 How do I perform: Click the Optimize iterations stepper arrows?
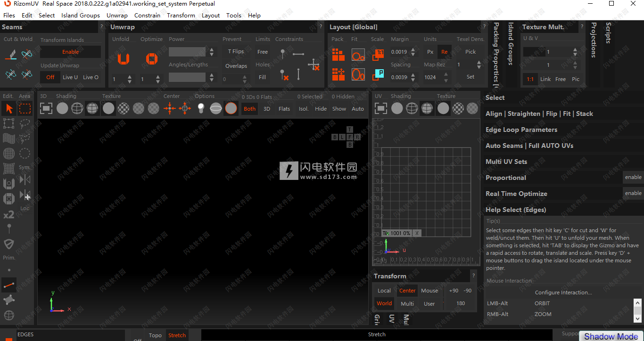[157, 79]
